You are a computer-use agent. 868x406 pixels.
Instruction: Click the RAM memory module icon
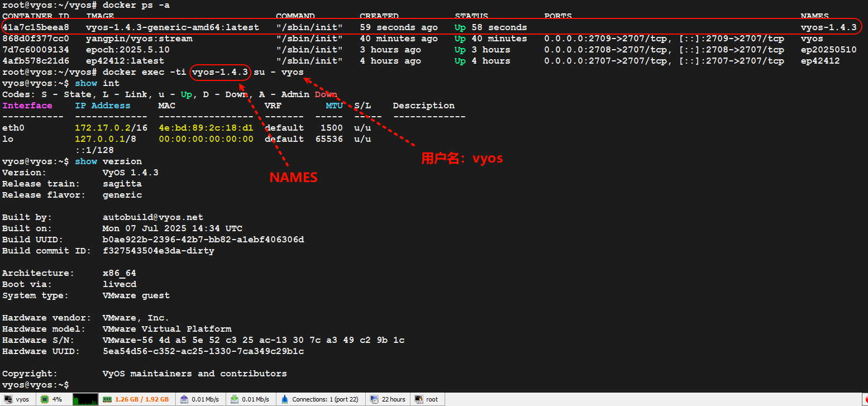(x=107, y=399)
